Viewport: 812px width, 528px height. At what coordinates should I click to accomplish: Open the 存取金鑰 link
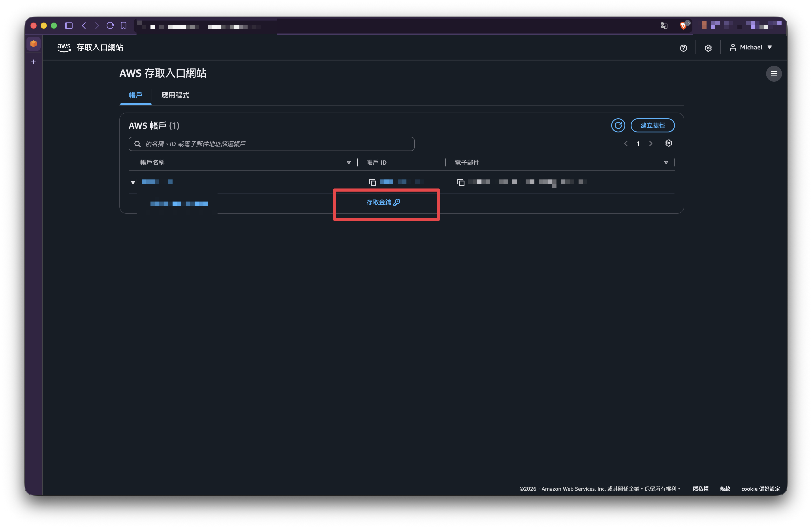click(383, 202)
